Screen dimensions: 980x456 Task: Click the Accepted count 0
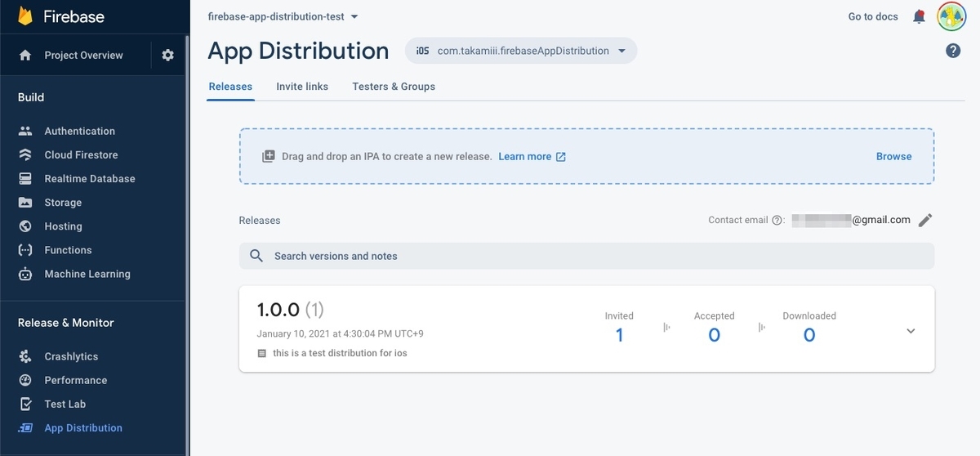click(714, 335)
